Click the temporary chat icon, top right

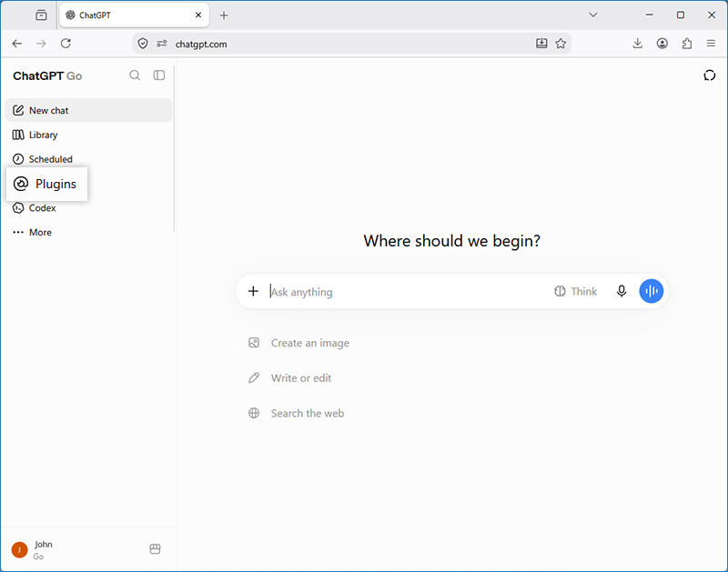tap(710, 75)
